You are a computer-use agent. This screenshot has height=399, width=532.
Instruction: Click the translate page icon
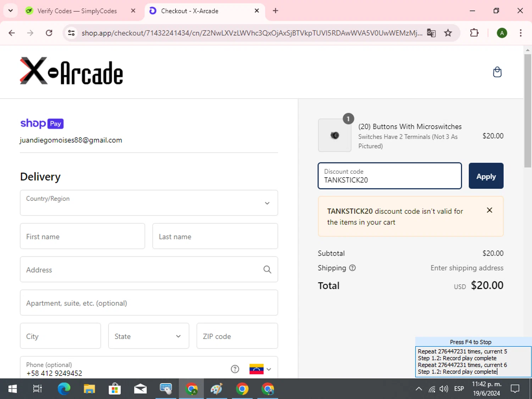coord(431,33)
